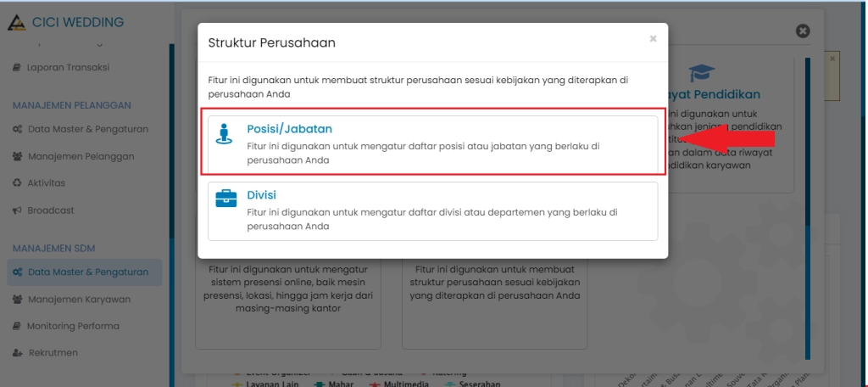Open Data Master & Pengaturan under Manajemen SDM
Viewport: 868px width, 387px height.
pos(85,272)
